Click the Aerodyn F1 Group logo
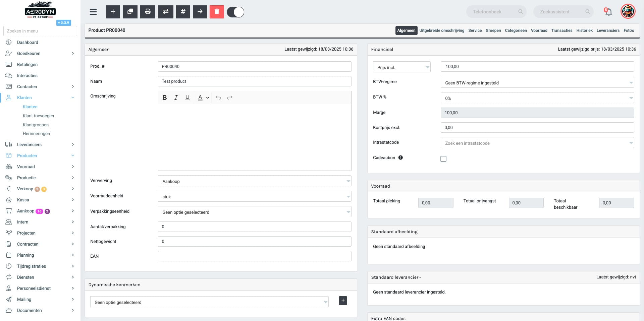The height and width of the screenshot is (321, 644). point(40,10)
